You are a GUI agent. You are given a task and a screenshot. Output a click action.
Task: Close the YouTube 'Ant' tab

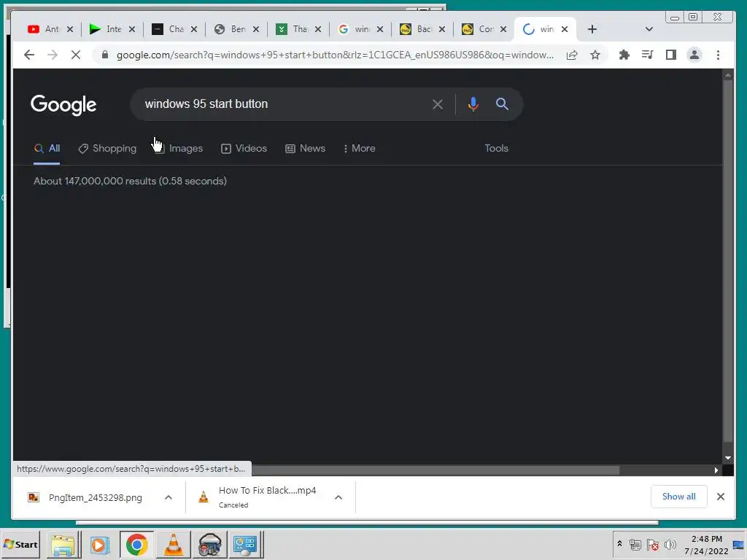[x=70, y=29]
